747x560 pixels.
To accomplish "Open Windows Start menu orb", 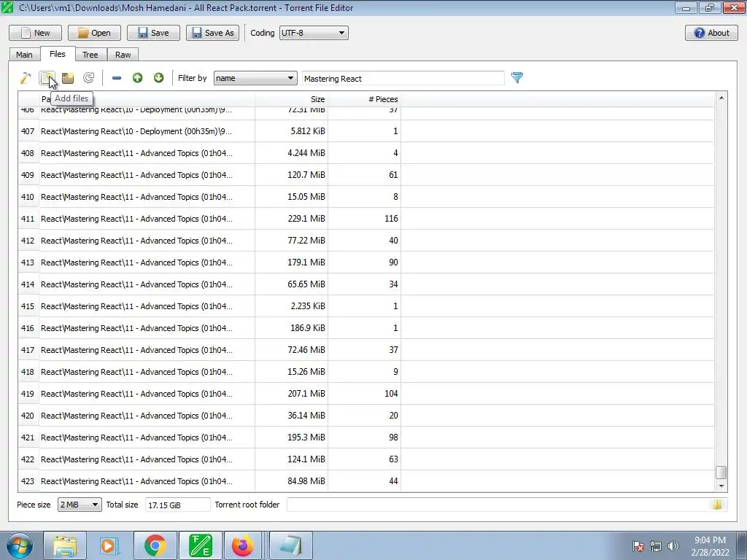I will pyautogui.click(x=20, y=545).
